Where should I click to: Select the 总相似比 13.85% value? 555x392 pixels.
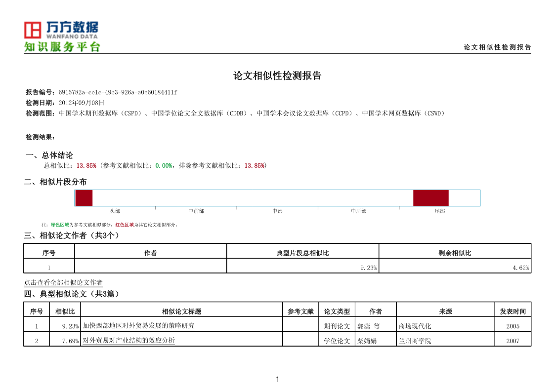(86, 166)
